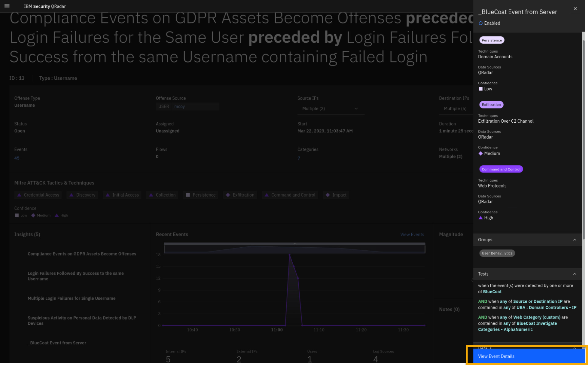Click the Insights (5) heading
Image resolution: width=588 pixels, height=365 pixels.
point(27,235)
